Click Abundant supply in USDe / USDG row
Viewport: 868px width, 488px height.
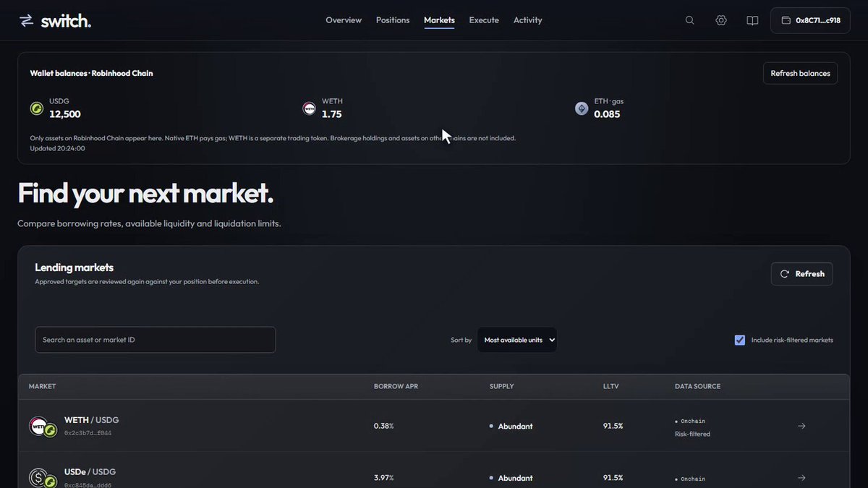click(x=511, y=478)
